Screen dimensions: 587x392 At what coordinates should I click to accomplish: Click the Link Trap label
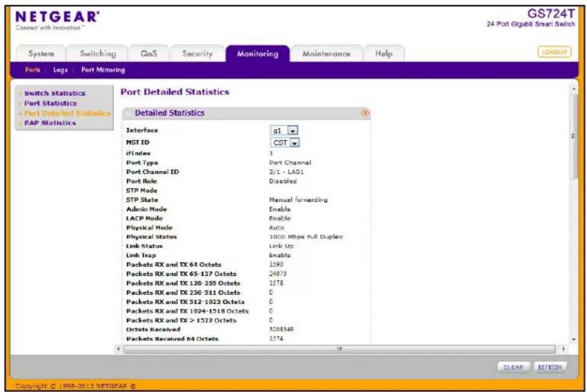(x=141, y=255)
